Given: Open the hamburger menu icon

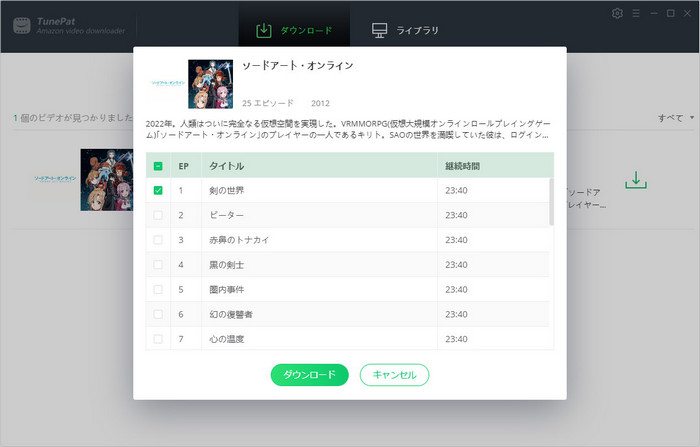Looking at the screenshot, I should coord(636,13).
